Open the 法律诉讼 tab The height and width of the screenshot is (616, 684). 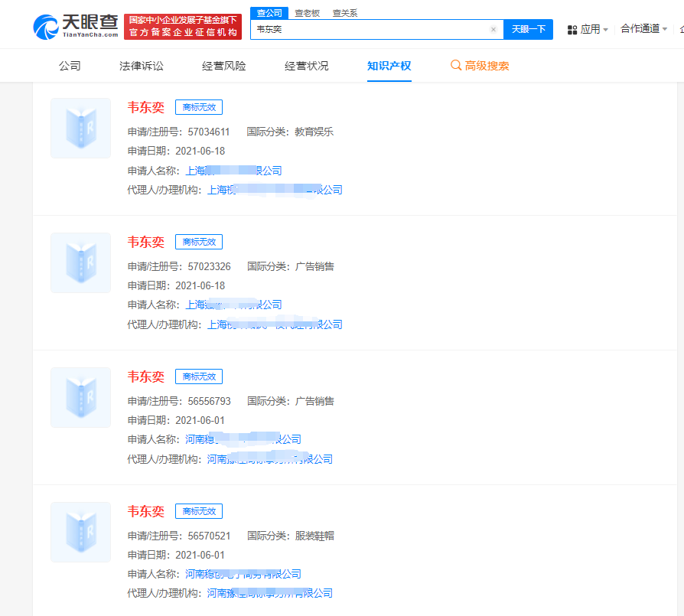[141, 66]
